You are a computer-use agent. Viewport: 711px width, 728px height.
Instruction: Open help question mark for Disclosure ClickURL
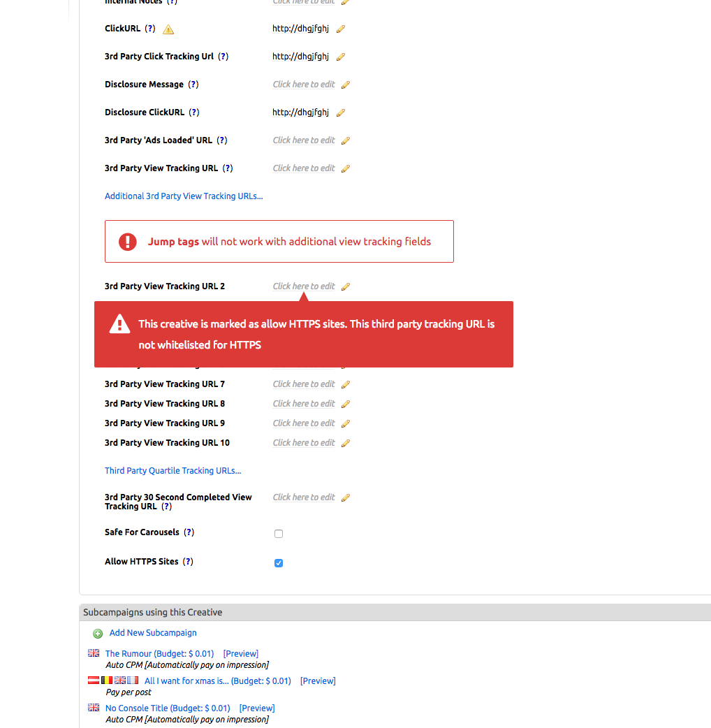[193, 112]
